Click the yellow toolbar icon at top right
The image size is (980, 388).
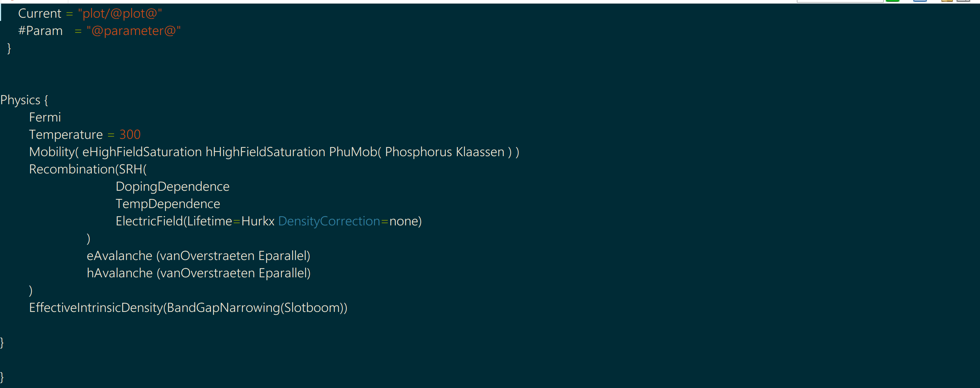point(946,1)
